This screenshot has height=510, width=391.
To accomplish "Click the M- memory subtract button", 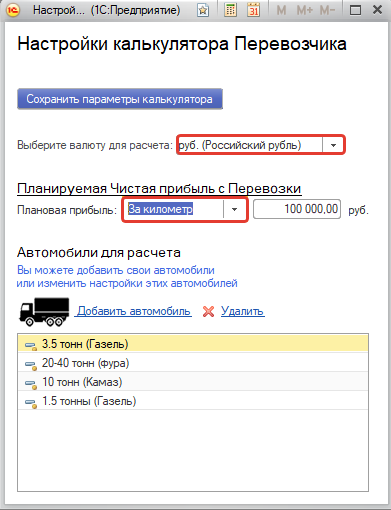I will 327,11.
